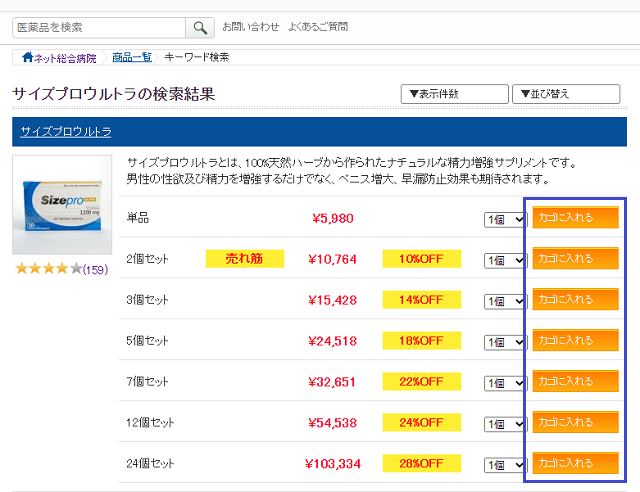Click the ¥54,538 price

(x=333, y=423)
